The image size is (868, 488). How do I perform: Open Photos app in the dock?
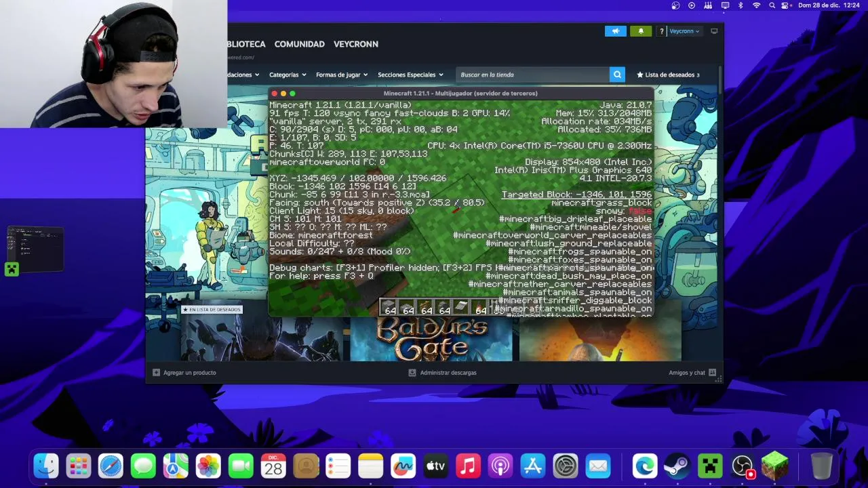208,466
